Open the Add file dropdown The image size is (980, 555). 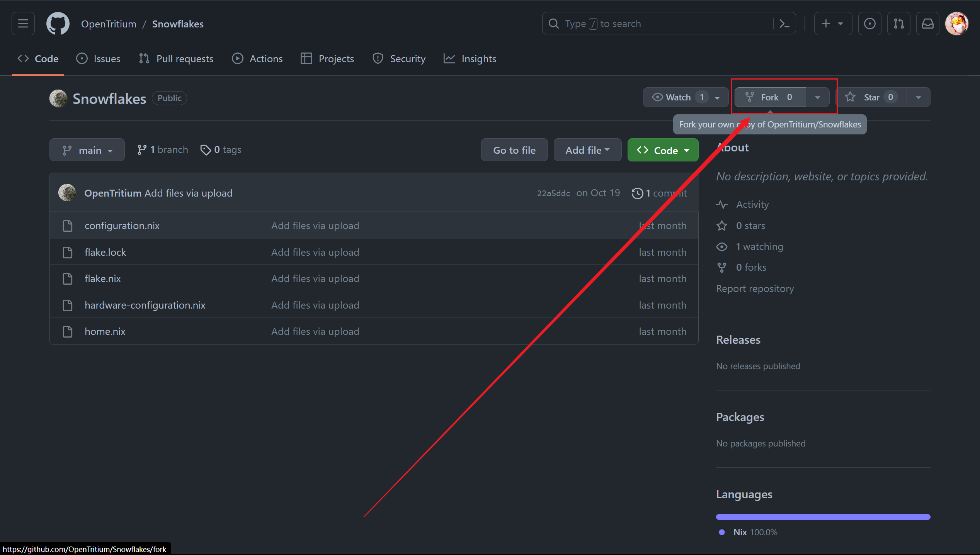pyautogui.click(x=587, y=150)
